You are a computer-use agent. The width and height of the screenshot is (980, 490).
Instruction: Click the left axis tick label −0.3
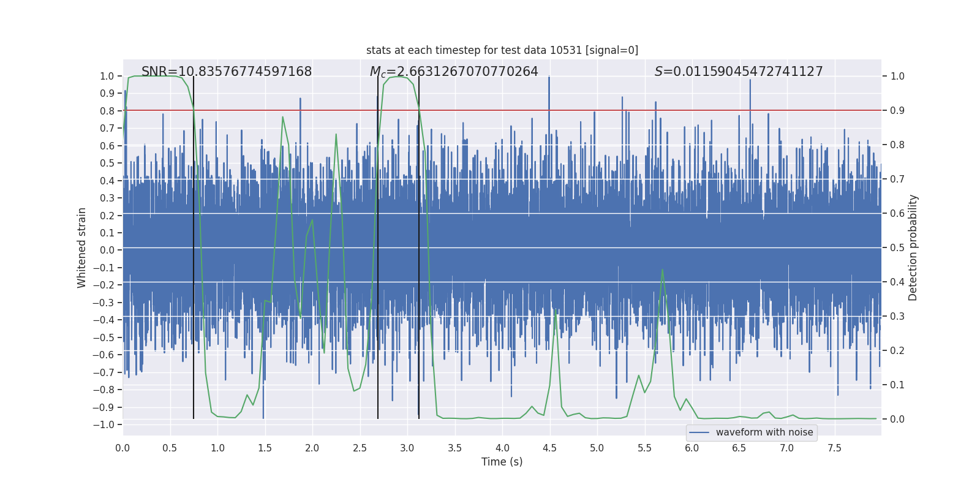pyautogui.click(x=104, y=303)
